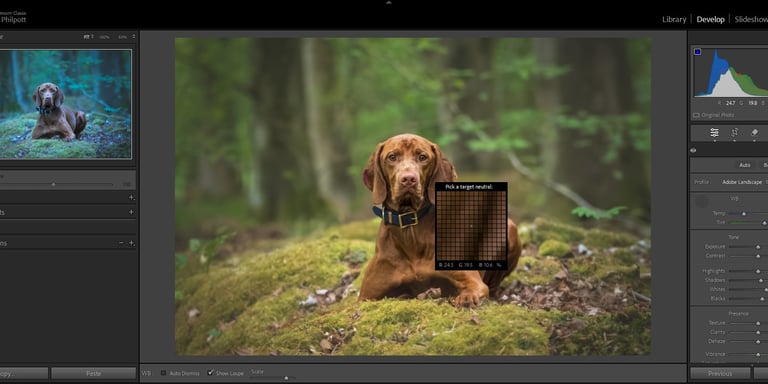Adjust the Highlights slider handle
Image resolution: width=768 pixels, height=384 pixels.
[757, 271]
